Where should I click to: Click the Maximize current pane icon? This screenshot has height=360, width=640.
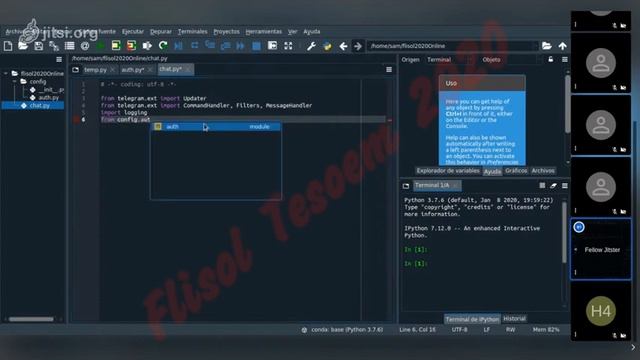tap(272, 46)
